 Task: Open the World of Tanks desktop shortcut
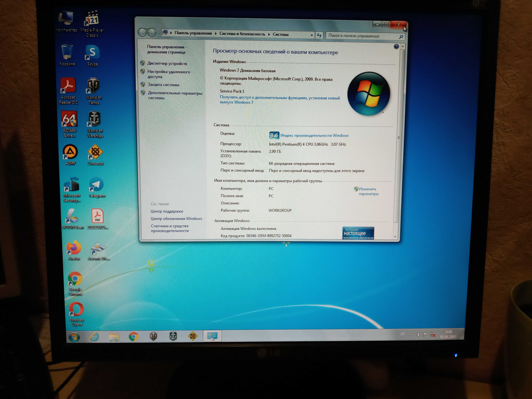pos(94,91)
